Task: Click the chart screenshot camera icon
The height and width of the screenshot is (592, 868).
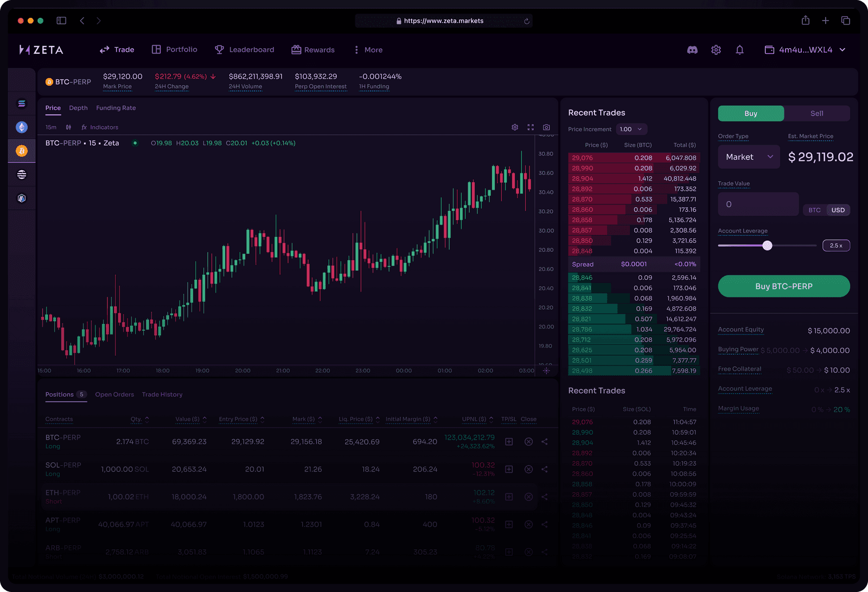Action: 546,127
